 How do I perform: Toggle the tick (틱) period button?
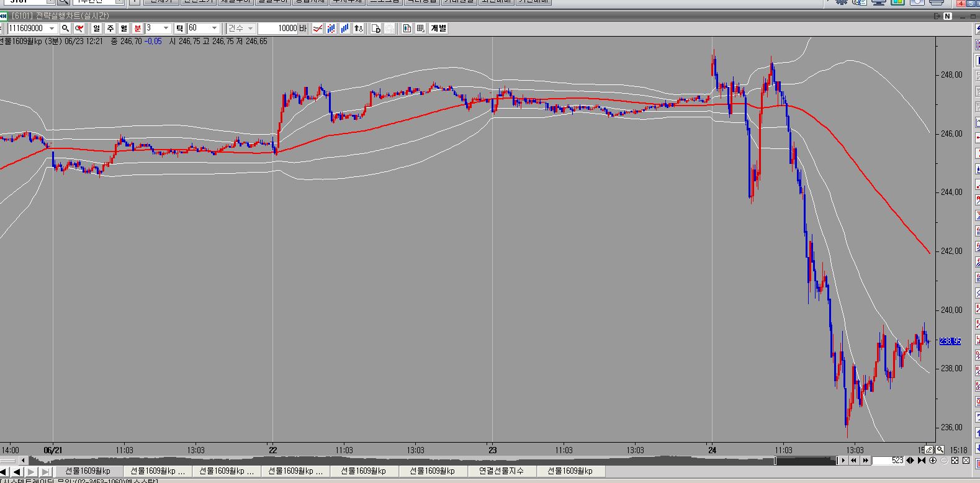point(179,29)
